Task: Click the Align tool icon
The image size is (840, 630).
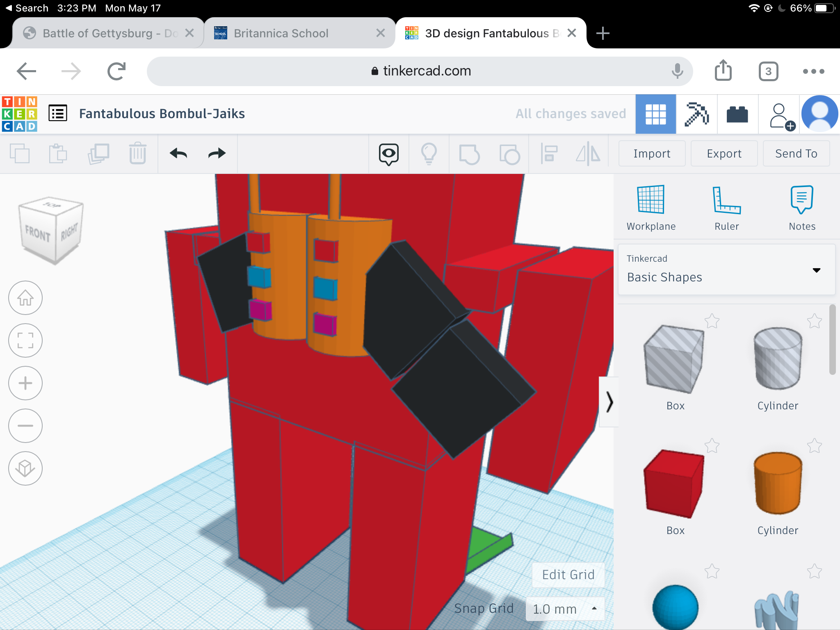Action: (549, 154)
